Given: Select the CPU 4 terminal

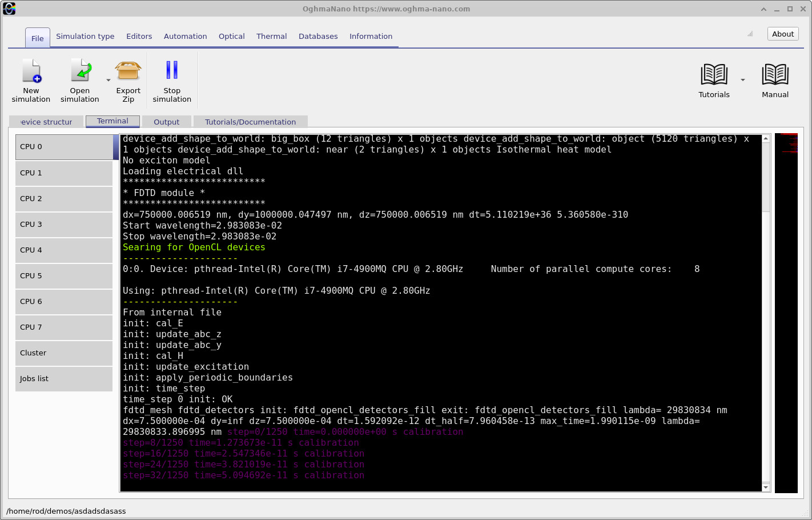Looking at the screenshot, I should (64, 250).
